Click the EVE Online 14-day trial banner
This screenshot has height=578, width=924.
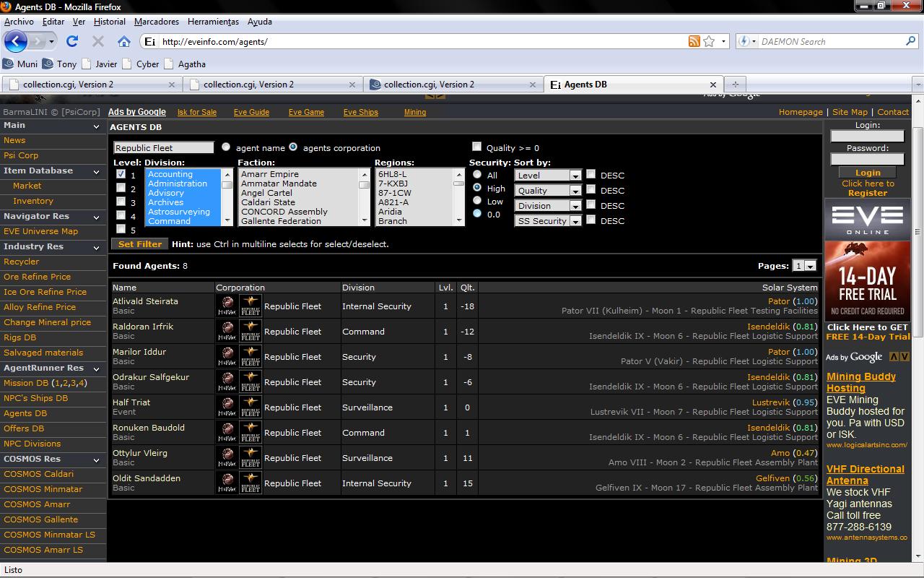[868, 259]
